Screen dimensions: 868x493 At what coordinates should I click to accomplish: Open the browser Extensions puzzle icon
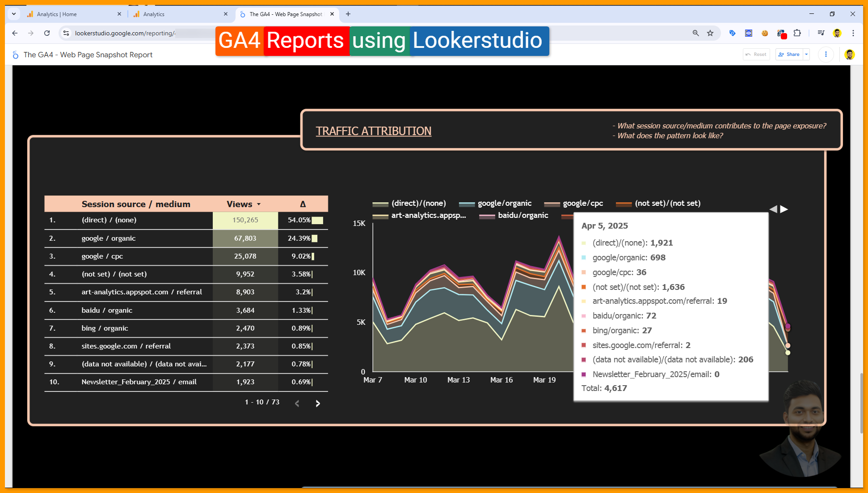pyautogui.click(x=797, y=33)
